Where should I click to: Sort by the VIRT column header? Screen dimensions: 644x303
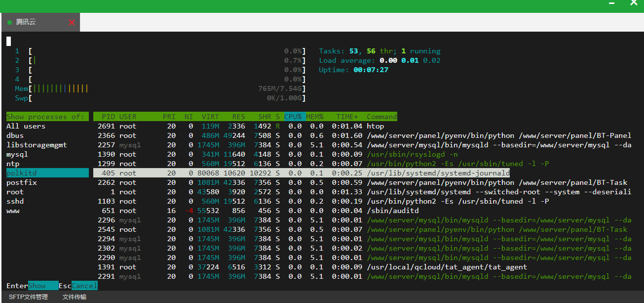(x=210, y=117)
